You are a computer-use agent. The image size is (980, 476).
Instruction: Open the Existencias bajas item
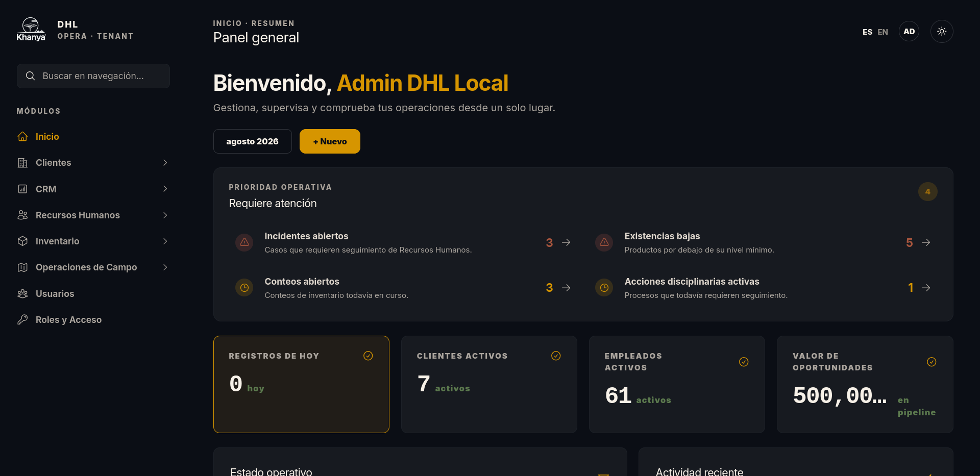click(x=763, y=242)
